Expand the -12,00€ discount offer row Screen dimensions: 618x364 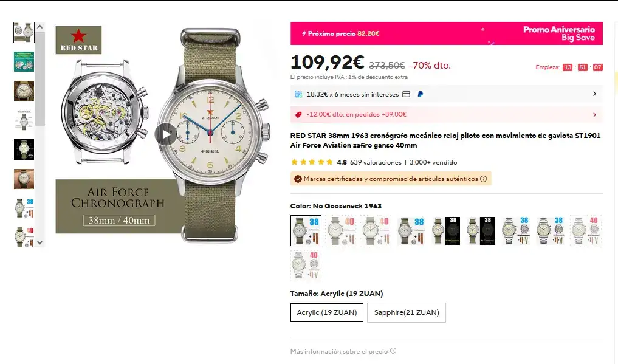click(594, 114)
